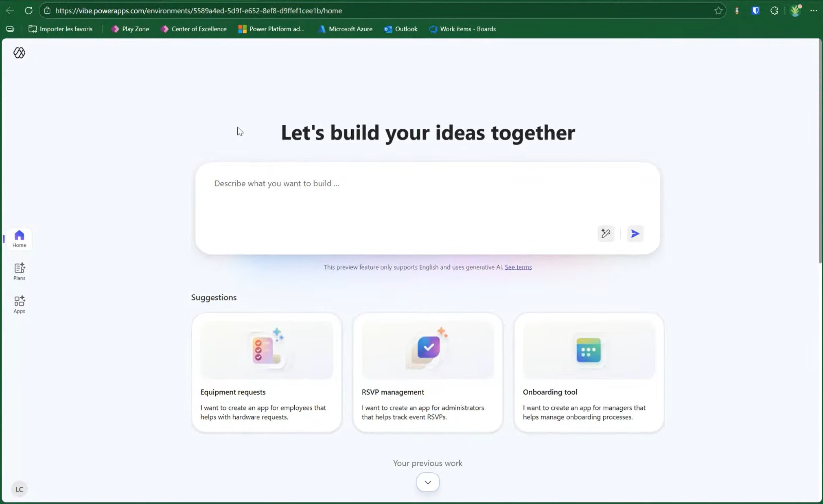Bookmark this page with the star
The image size is (823, 504).
(719, 11)
